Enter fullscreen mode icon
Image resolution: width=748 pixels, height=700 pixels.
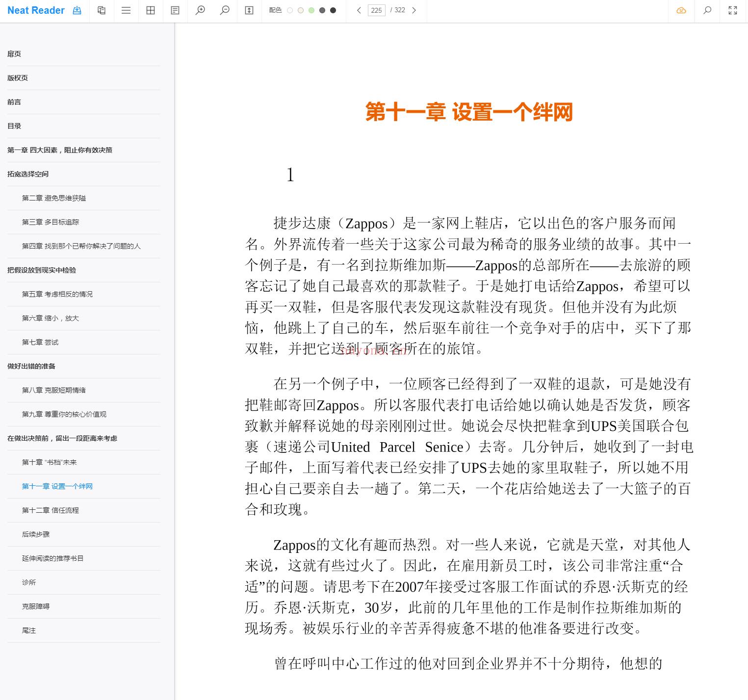tap(733, 10)
